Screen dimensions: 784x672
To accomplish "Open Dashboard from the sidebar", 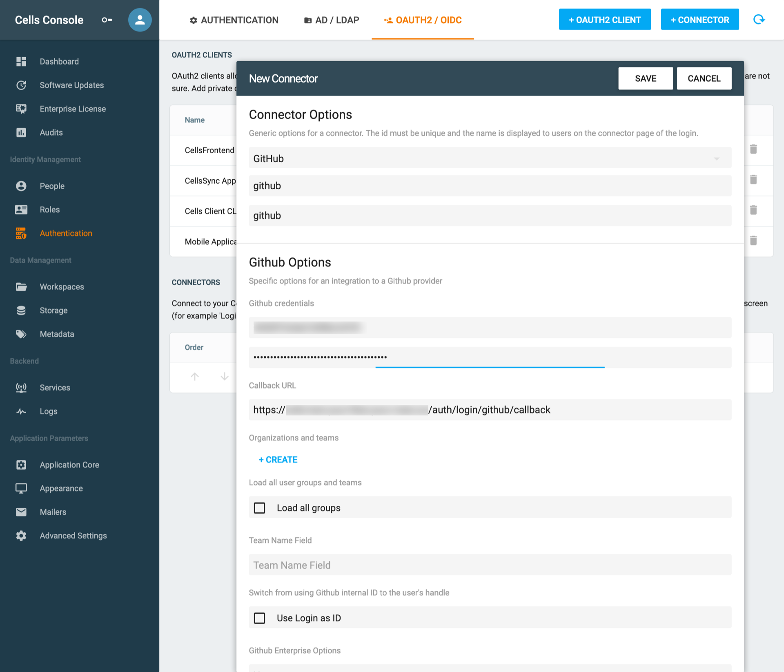I will 59,62.
